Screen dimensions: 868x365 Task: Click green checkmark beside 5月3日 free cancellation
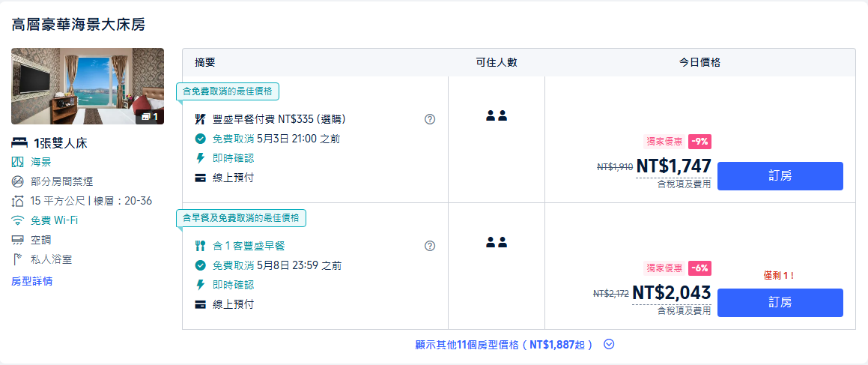click(201, 139)
